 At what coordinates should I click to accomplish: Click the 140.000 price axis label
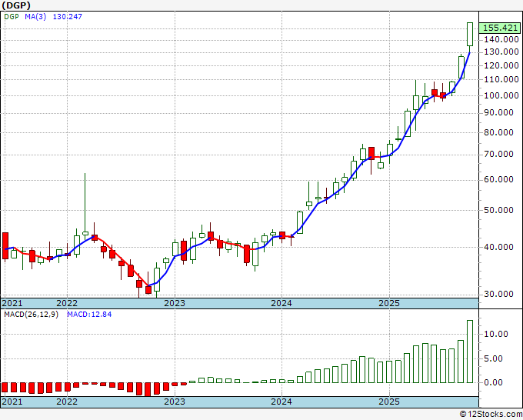[x=501, y=40]
